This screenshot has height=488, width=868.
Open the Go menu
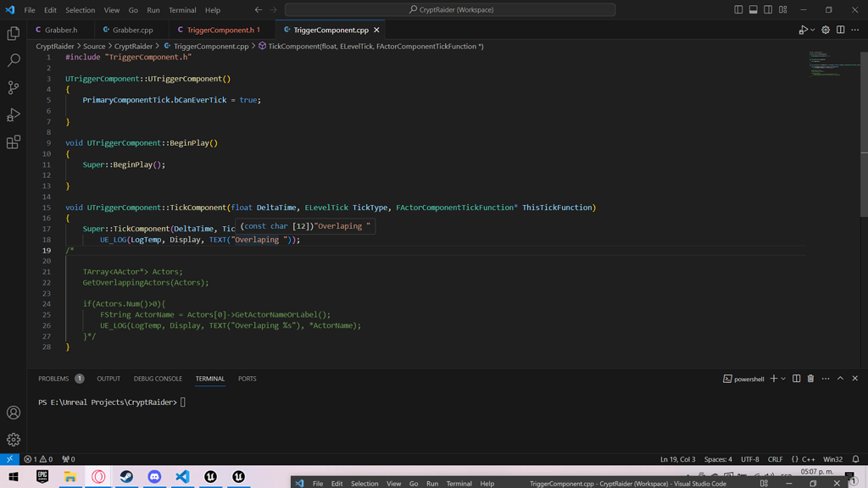click(133, 10)
